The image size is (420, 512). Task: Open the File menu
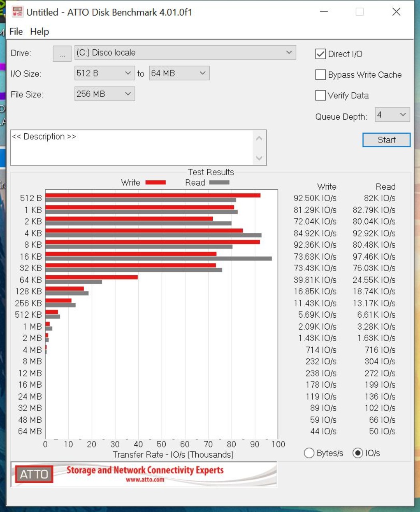(16, 32)
